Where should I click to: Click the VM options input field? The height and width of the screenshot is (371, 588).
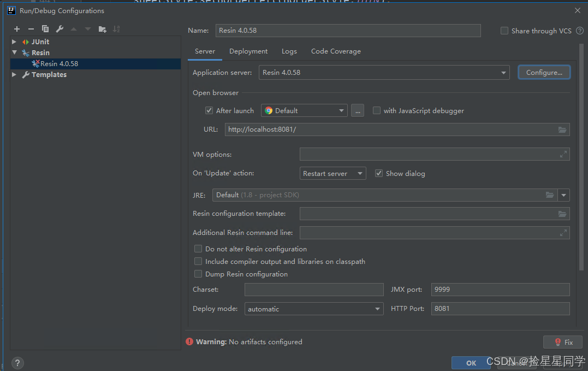click(435, 154)
